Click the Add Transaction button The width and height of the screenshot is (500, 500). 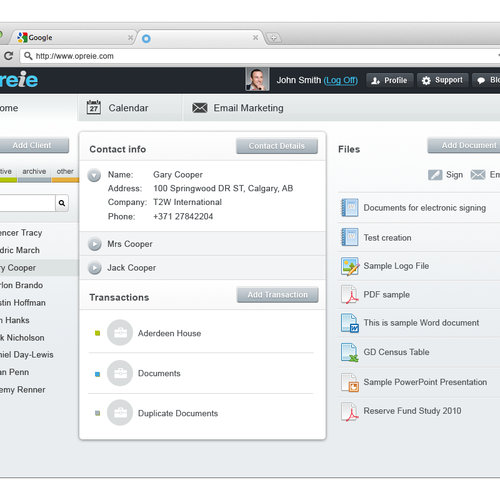(277, 295)
